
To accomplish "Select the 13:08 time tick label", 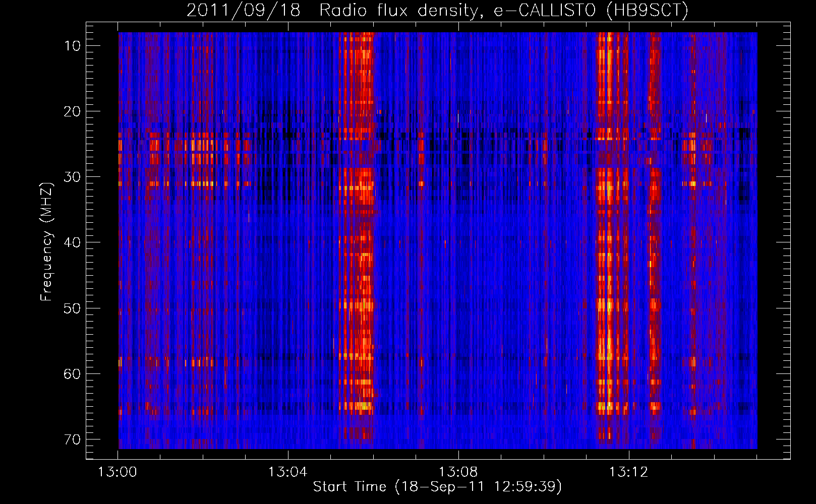I will (458, 472).
